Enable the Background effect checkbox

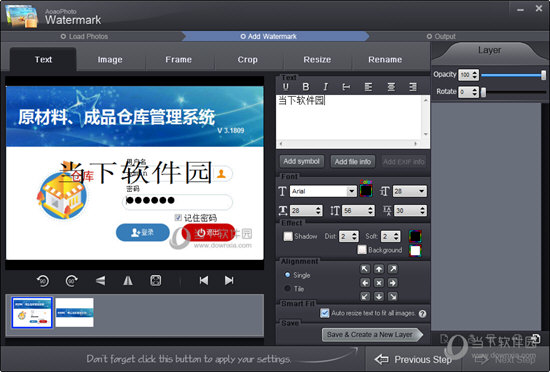click(362, 250)
